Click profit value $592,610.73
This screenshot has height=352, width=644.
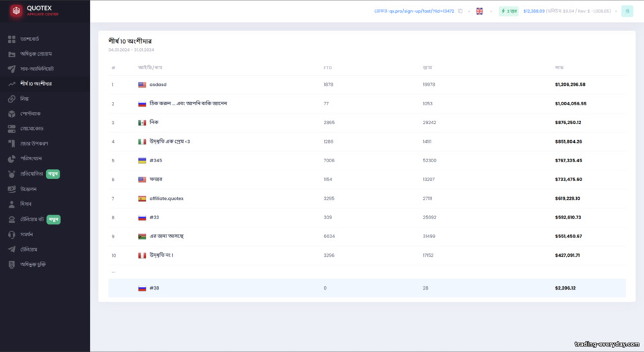click(568, 217)
